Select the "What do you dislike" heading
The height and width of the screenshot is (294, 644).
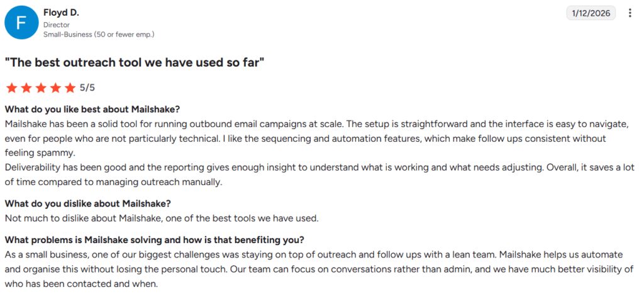(87, 203)
